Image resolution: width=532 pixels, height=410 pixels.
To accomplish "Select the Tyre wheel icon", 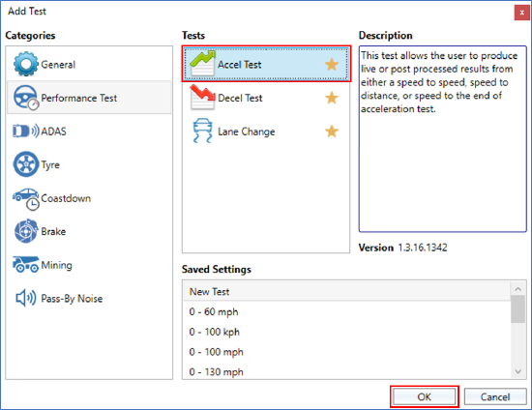I will coord(26,164).
